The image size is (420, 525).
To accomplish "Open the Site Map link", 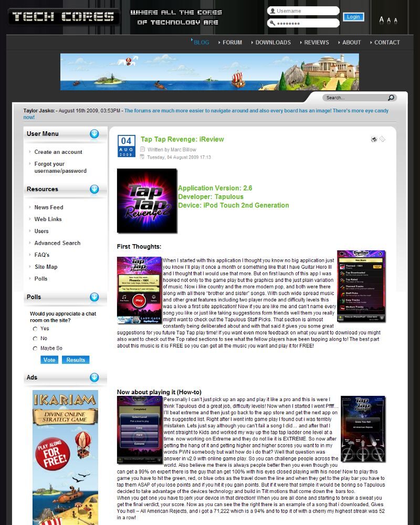I will (46, 267).
